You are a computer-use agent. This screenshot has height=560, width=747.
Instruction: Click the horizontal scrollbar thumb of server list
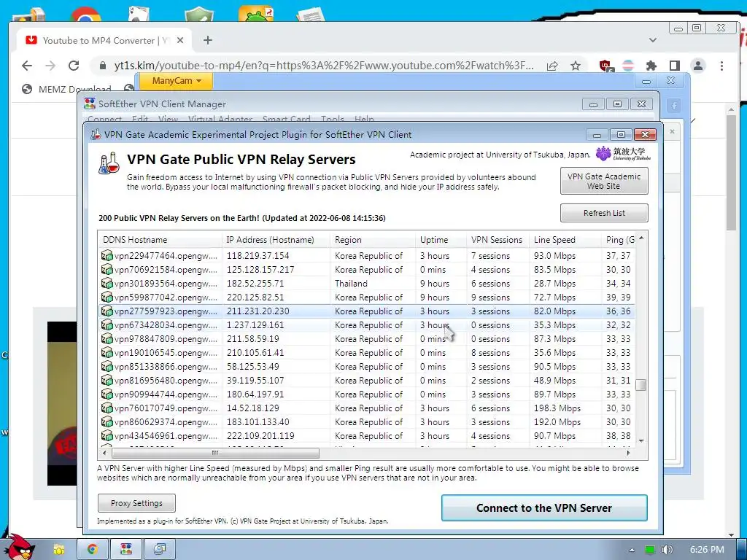point(215,453)
